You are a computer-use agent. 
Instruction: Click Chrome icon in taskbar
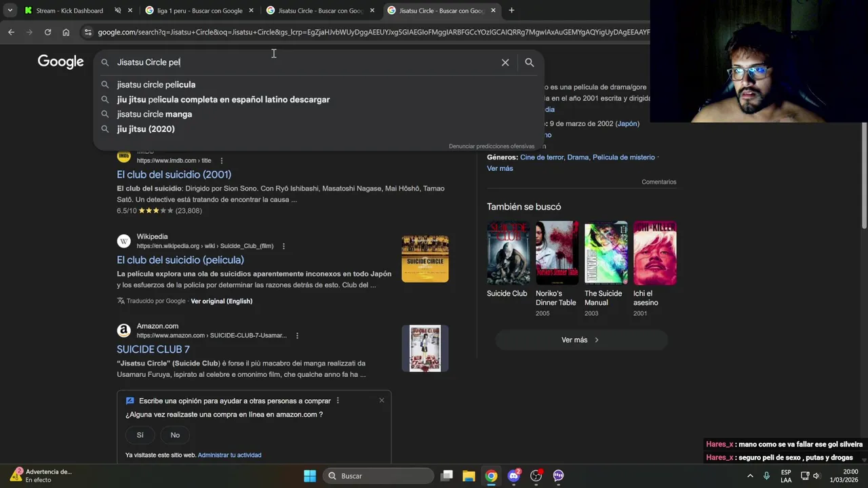pos(491,476)
